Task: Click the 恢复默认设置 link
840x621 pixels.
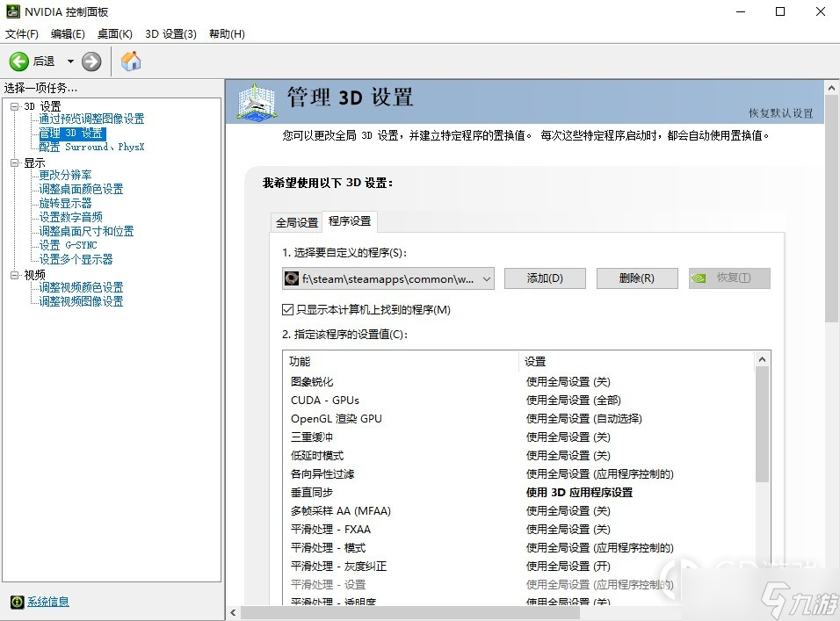Action: [x=780, y=113]
